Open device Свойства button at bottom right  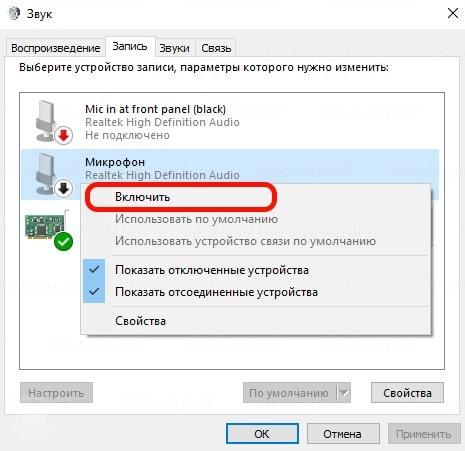click(407, 393)
